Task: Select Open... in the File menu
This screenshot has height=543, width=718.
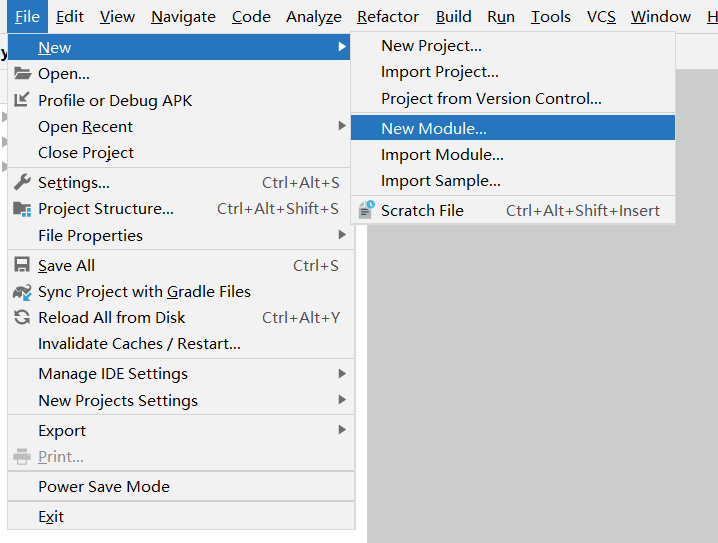Action: 179,73
